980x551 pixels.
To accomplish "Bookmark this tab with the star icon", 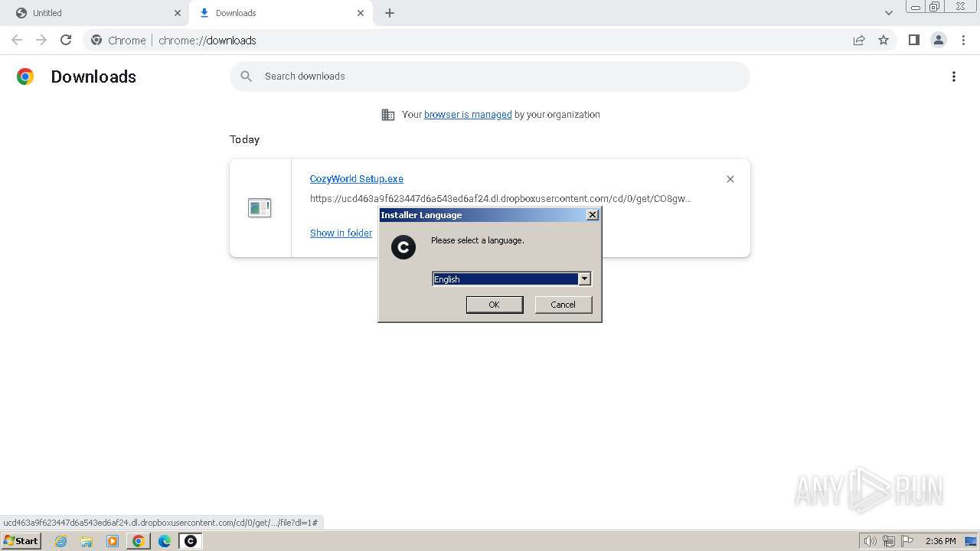I will [x=884, y=40].
